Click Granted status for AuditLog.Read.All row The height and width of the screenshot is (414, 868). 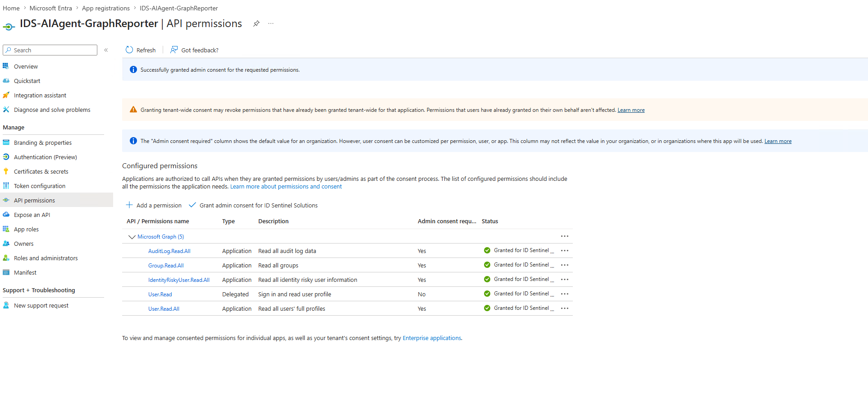(x=519, y=250)
